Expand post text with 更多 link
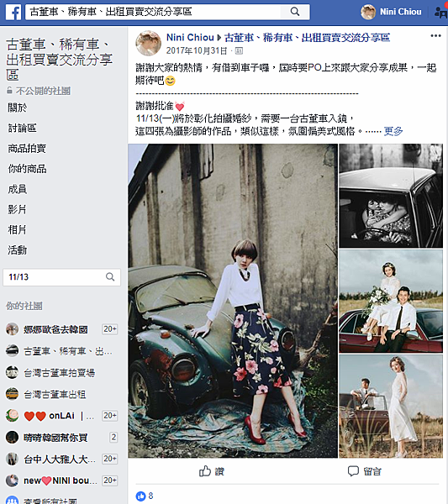The width and height of the screenshot is (448, 504). point(393,131)
